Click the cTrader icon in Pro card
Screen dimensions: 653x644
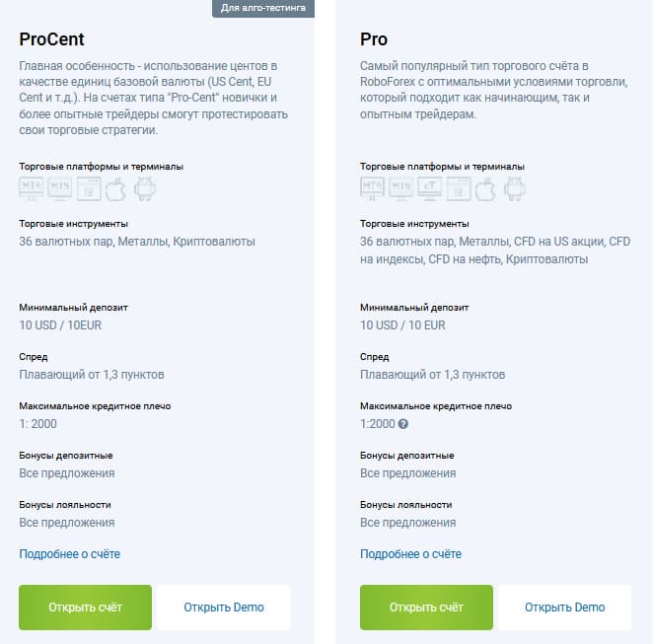[430, 189]
